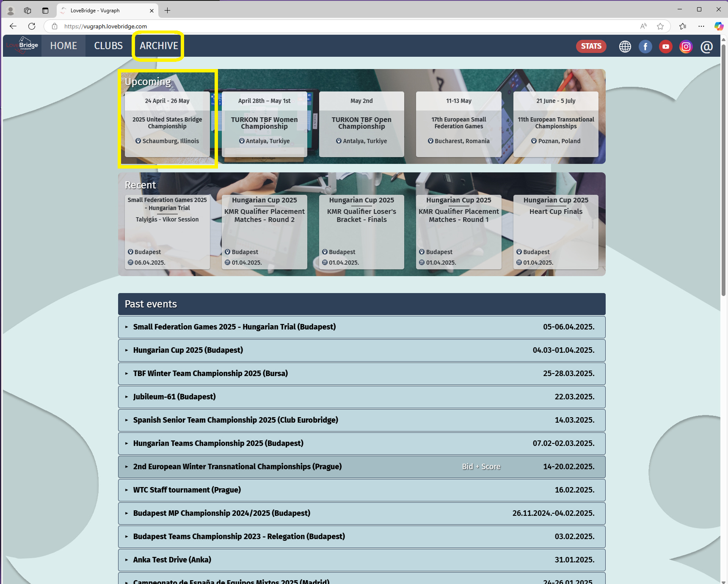Open KMR Qualifier Loser's Bracket Finals card
Screen dimensions: 728x584
coord(361,232)
